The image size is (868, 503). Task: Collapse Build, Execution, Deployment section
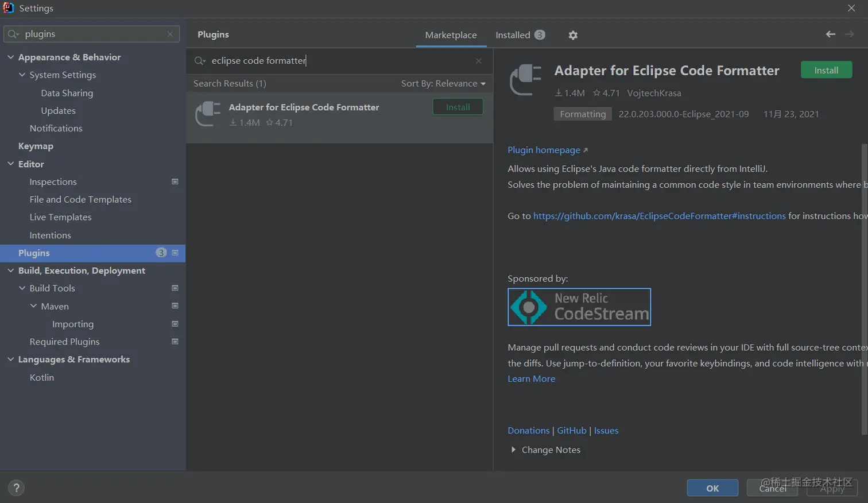10,270
